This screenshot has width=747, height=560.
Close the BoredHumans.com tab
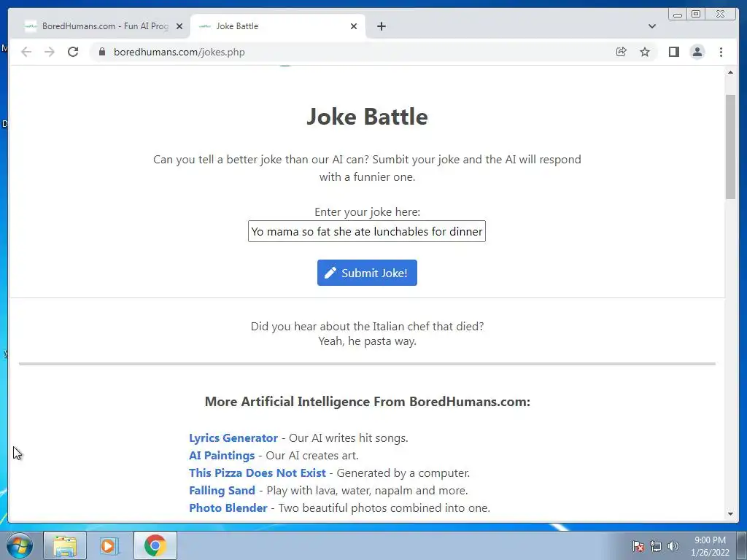[179, 26]
